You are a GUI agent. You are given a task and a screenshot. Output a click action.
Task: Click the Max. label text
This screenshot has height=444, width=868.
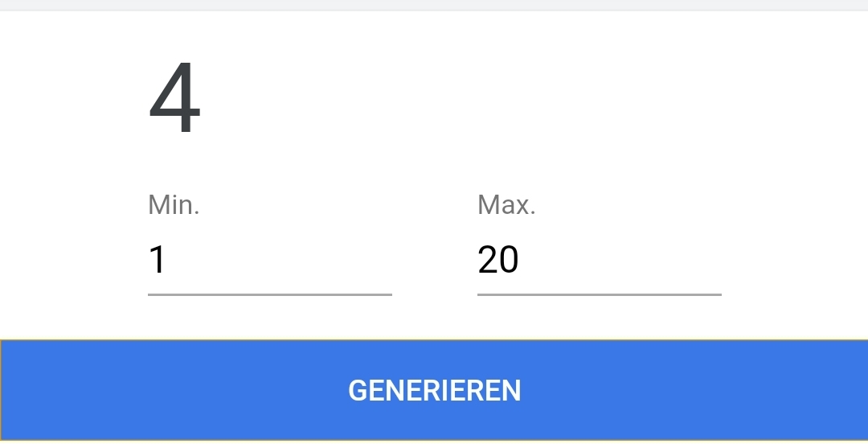(506, 204)
